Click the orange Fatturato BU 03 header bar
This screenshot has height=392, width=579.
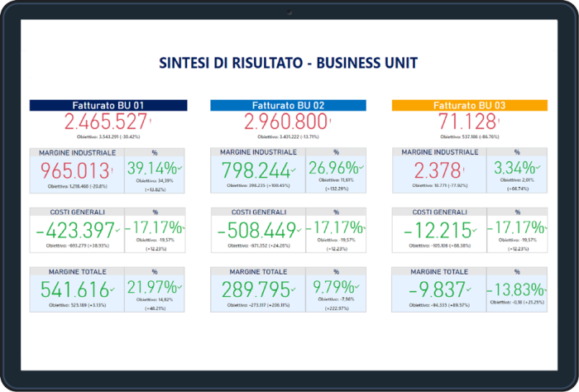pos(469,105)
